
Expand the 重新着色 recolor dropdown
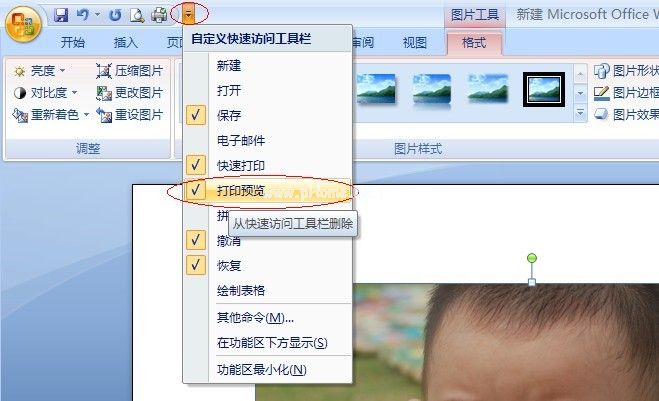pos(51,114)
